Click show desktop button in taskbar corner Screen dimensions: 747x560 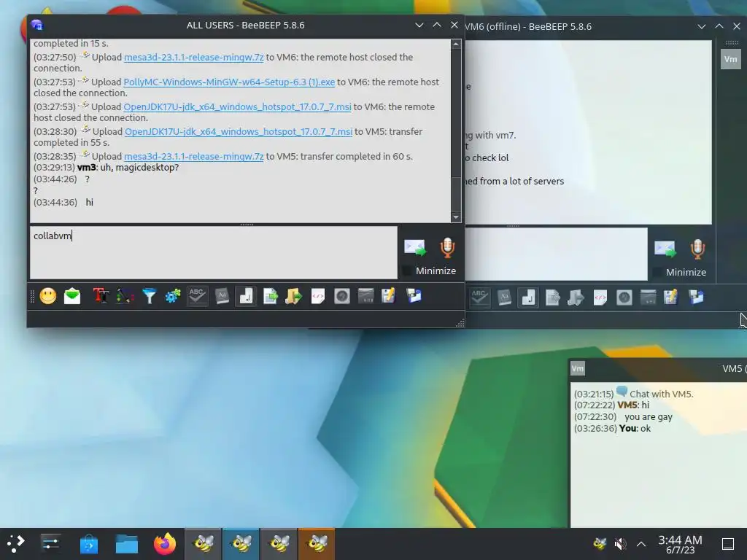(x=728, y=543)
